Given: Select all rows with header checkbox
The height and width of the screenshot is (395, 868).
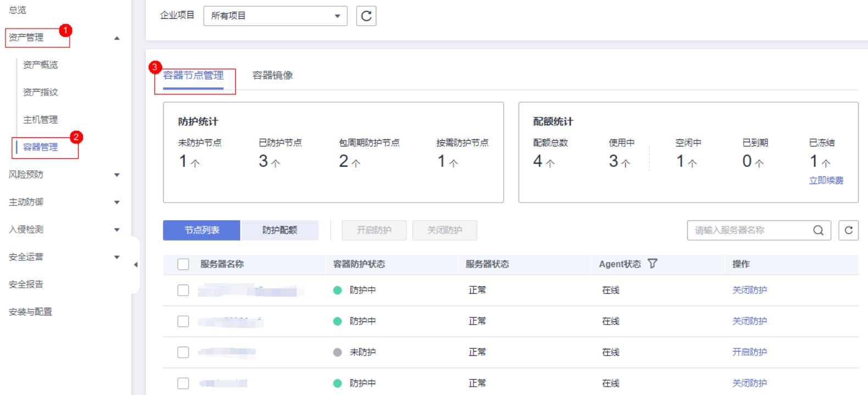Looking at the screenshot, I should coord(183,264).
